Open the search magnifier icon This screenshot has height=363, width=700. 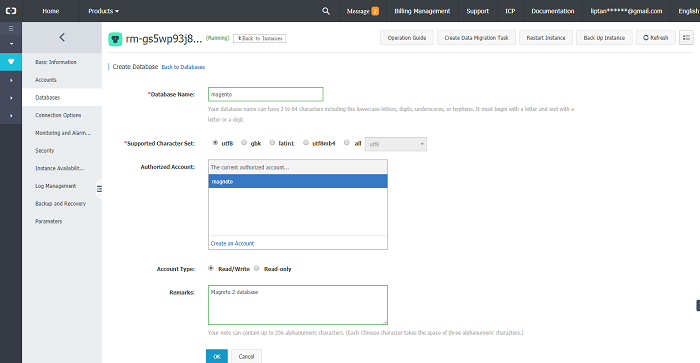(x=326, y=11)
